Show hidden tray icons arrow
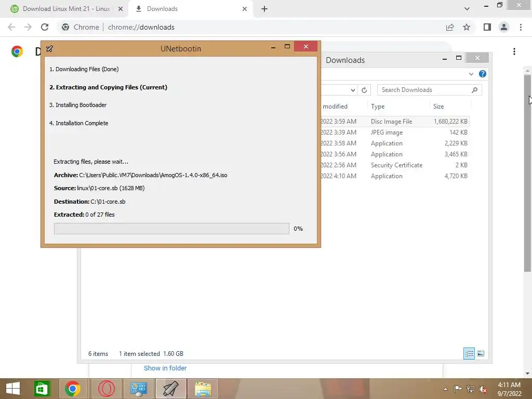 [x=445, y=389]
